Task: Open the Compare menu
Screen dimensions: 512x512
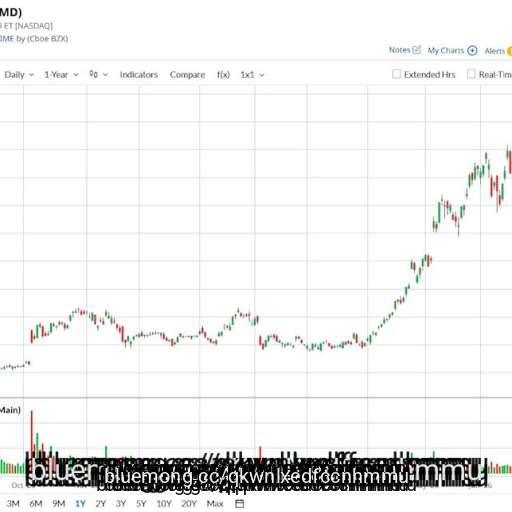Action: click(x=187, y=75)
